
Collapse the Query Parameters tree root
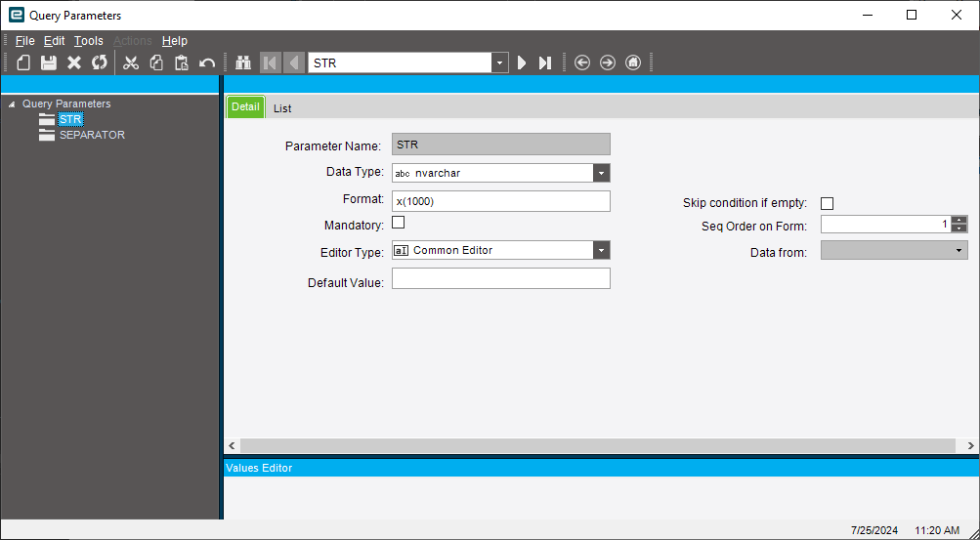click(12, 104)
